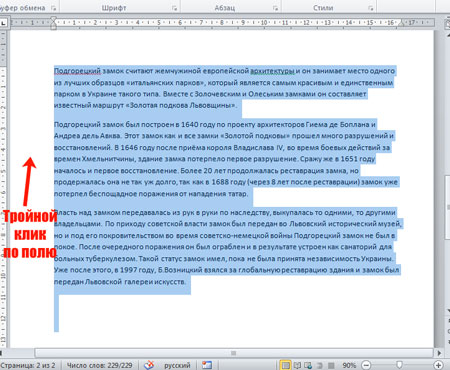Click the русский language indicator
This screenshot has height=370, width=450.
(177, 365)
